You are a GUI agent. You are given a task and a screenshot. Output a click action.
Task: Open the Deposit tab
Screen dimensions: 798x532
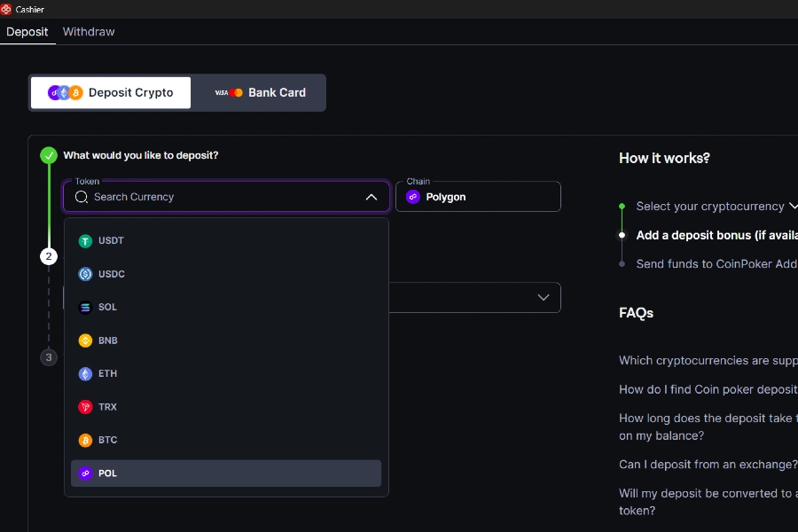[x=27, y=32]
